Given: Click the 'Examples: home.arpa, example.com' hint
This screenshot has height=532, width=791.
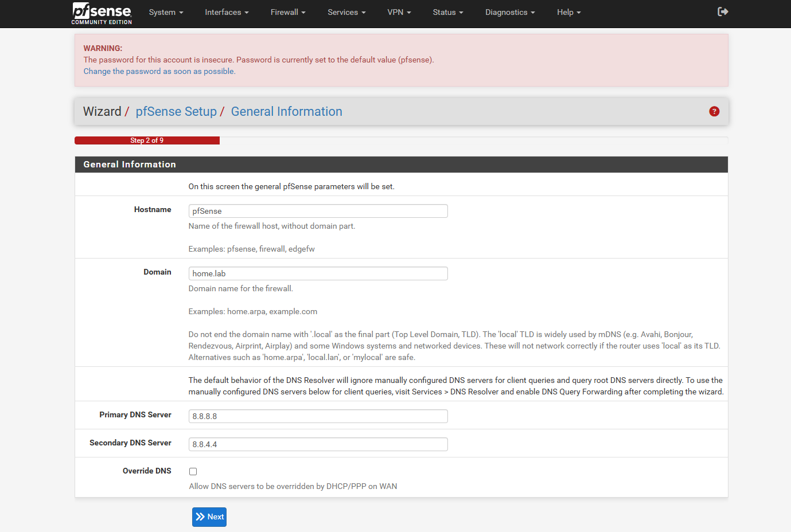Looking at the screenshot, I should click(253, 311).
